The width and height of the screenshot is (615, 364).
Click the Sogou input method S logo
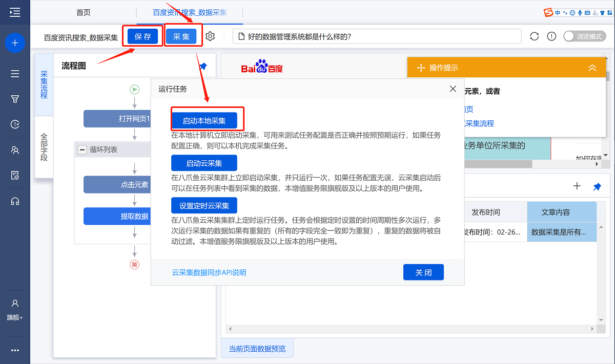548,13
